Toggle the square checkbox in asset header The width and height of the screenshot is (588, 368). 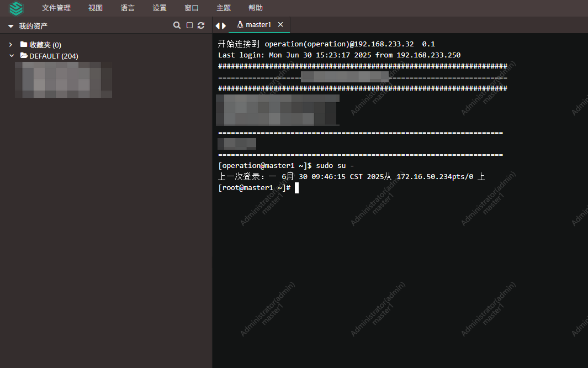pos(189,25)
